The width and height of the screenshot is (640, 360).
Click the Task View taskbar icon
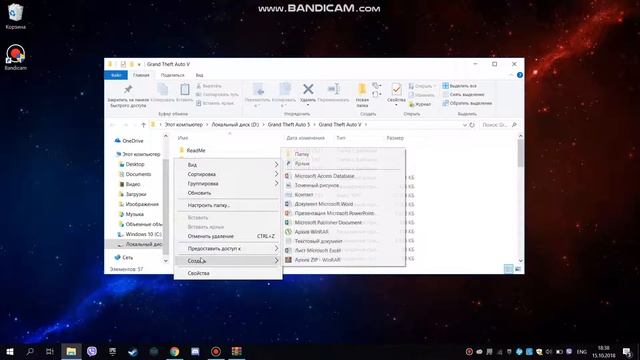click(50, 351)
